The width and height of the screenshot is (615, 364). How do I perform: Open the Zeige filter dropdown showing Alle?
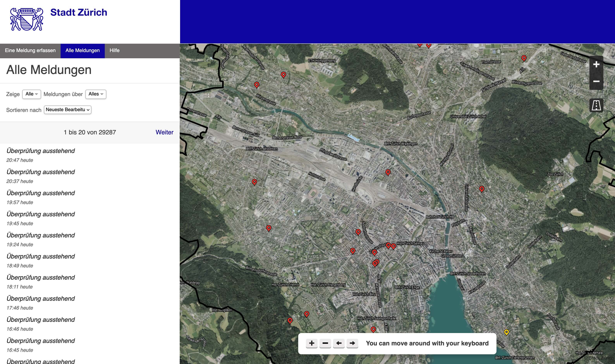point(31,94)
